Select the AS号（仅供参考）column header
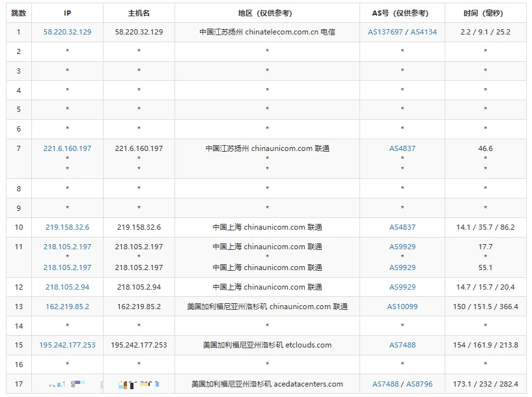532x397 pixels. (x=402, y=13)
